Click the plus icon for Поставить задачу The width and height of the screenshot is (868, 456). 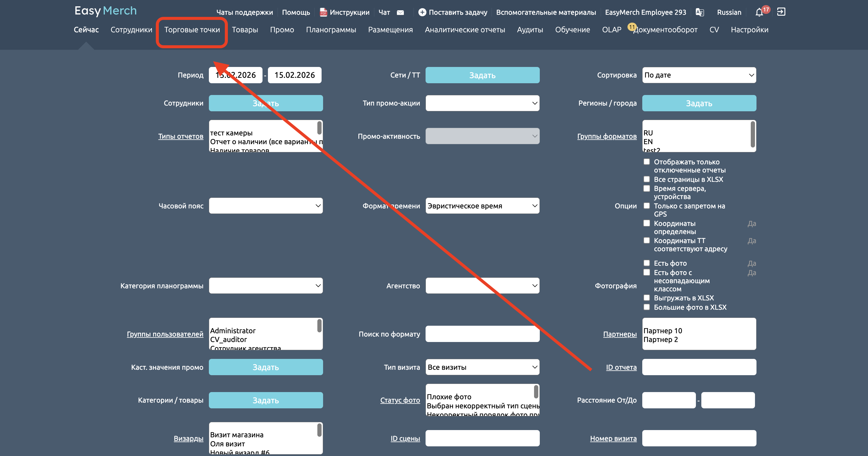click(x=422, y=12)
